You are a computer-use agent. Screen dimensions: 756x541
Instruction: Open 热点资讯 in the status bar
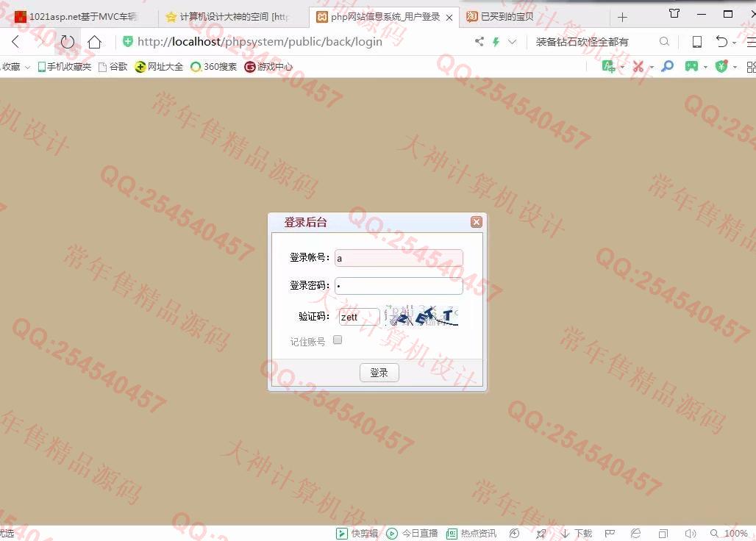(x=471, y=534)
